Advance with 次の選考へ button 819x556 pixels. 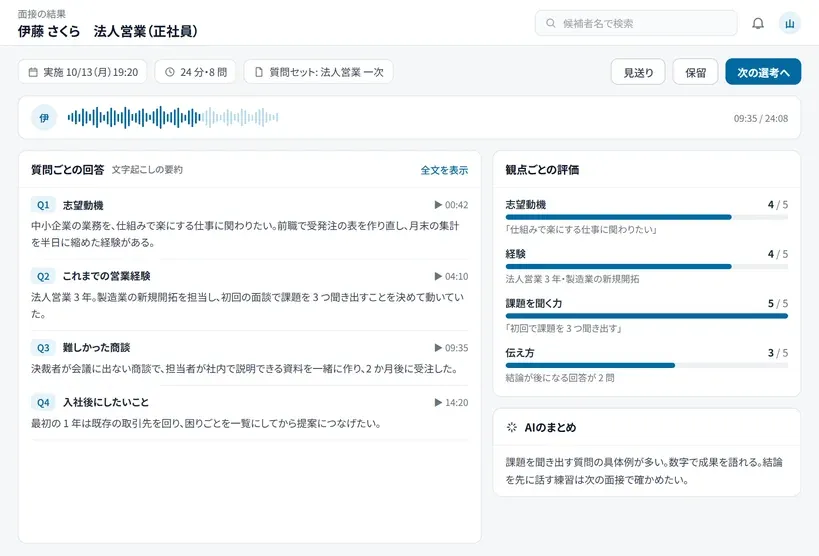tap(763, 72)
